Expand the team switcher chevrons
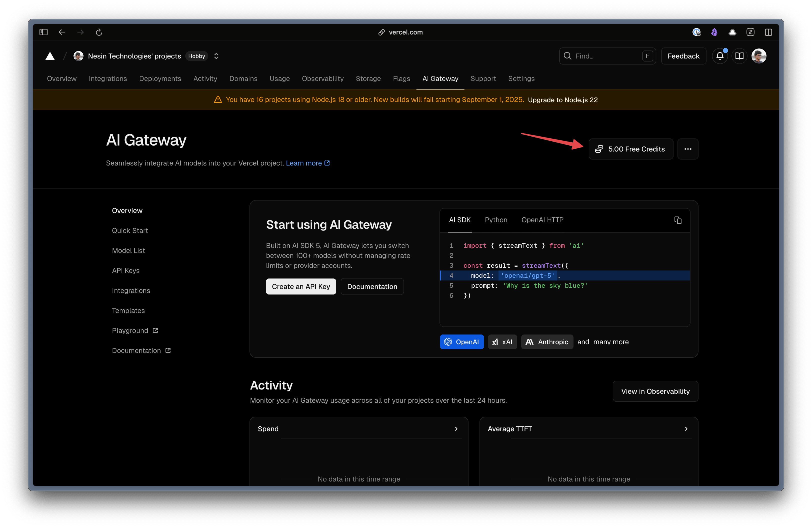Screen dimensions: 812x528 (216, 56)
